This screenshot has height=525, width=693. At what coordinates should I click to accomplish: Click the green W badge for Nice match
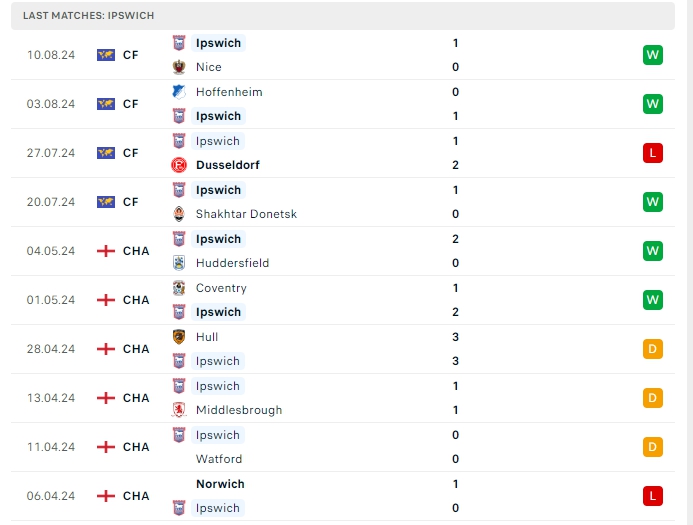(x=653, y=55)
